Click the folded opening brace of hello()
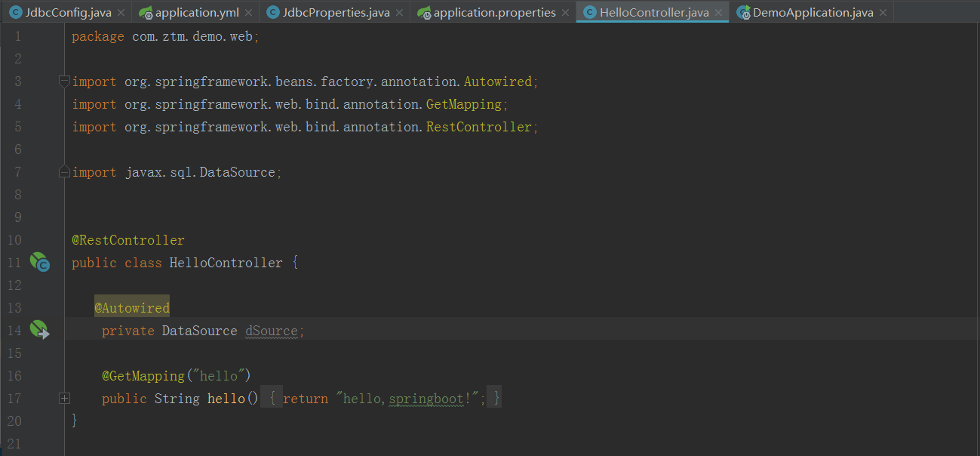Image resolution: width=980 pixels, height=456 pixels. [272, 399]
